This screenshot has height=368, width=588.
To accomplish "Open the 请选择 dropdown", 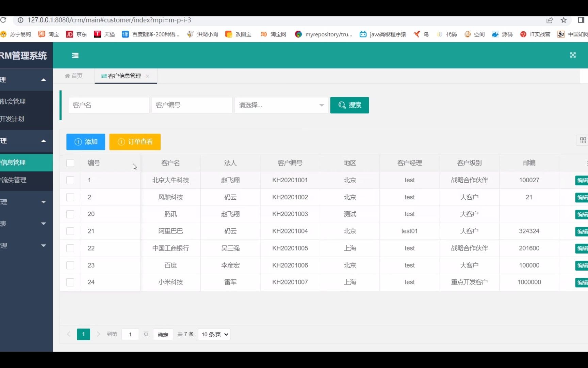I will (281, 105).
